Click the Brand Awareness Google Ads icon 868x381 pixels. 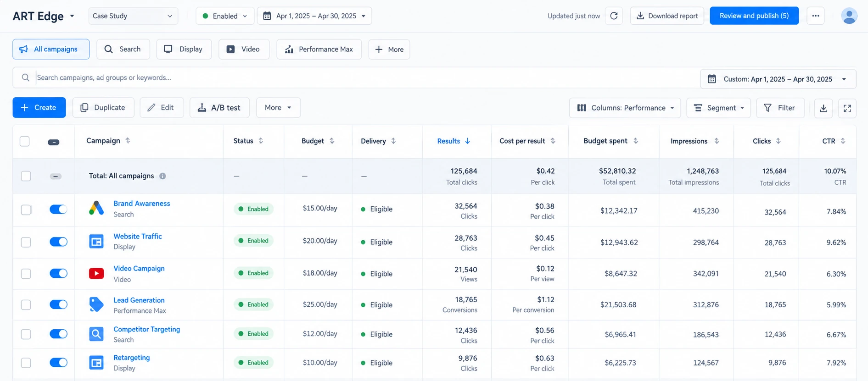tap(96, 209)
